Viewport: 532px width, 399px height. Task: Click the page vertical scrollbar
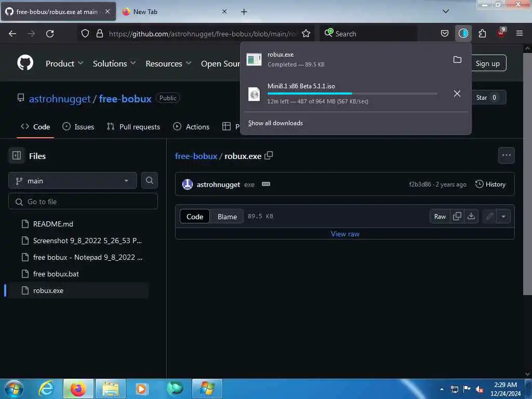[x=527, y=173]
